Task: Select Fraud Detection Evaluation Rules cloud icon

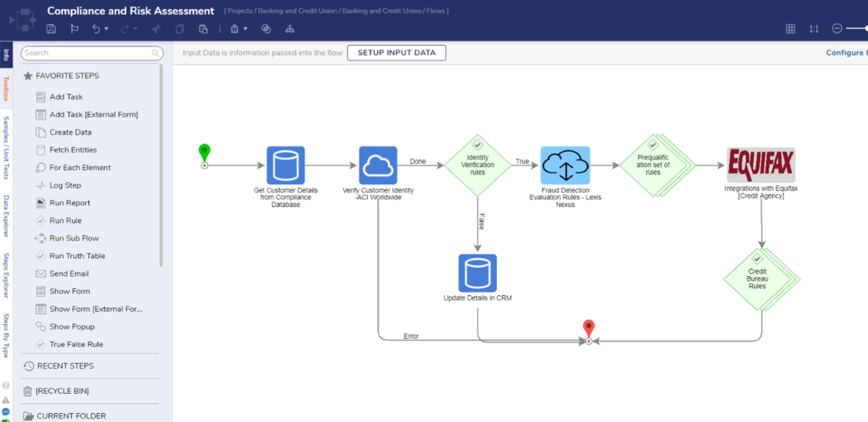Action: [565, 165]
